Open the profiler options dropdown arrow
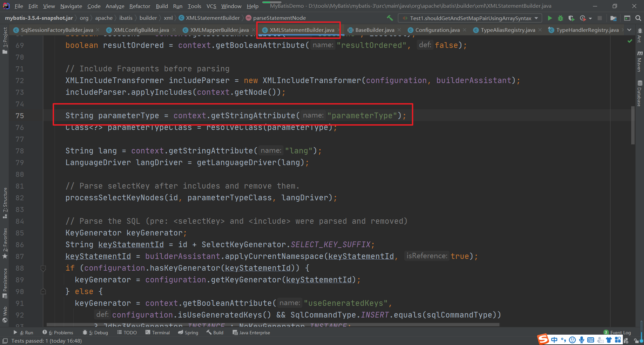 point(590,18)
